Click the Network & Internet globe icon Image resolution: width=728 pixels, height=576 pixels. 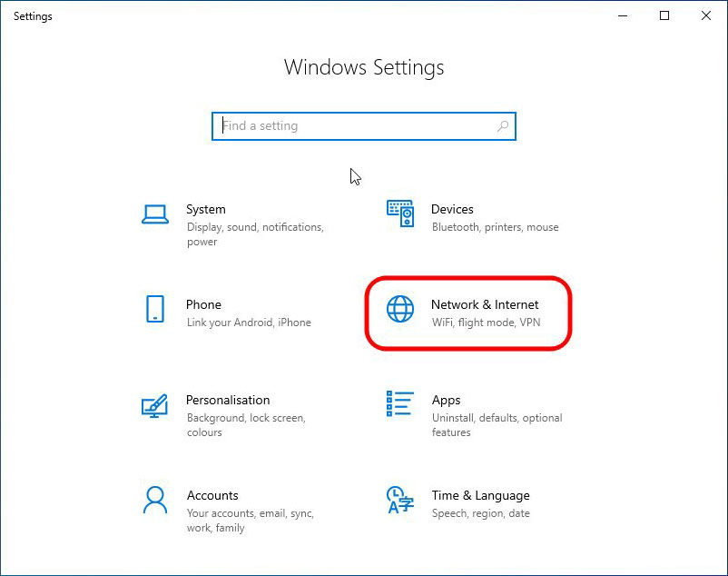pyautogui.click(x=400, y=310)
